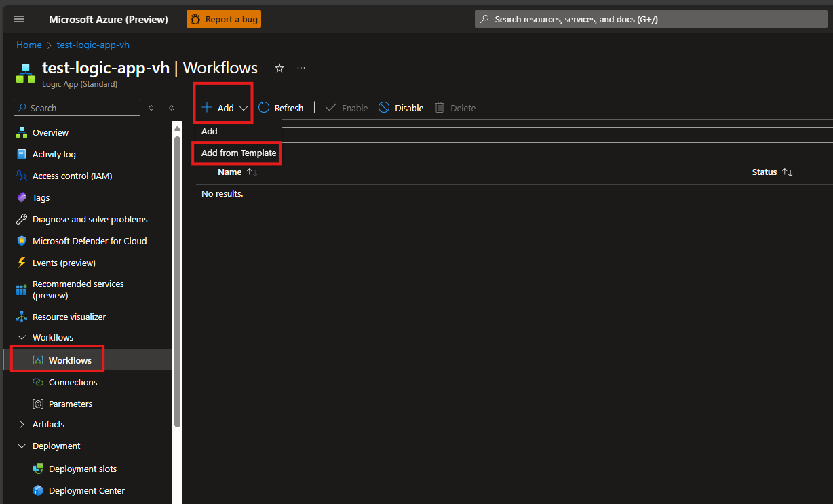
Task: Click the sidebar Search field
Action: [77, 108]
